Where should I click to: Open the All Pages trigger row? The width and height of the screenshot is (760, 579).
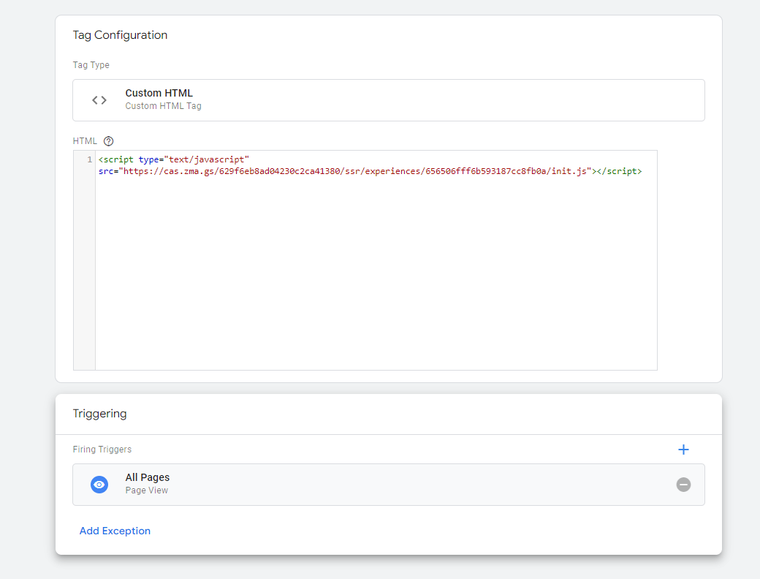[389, 485]
